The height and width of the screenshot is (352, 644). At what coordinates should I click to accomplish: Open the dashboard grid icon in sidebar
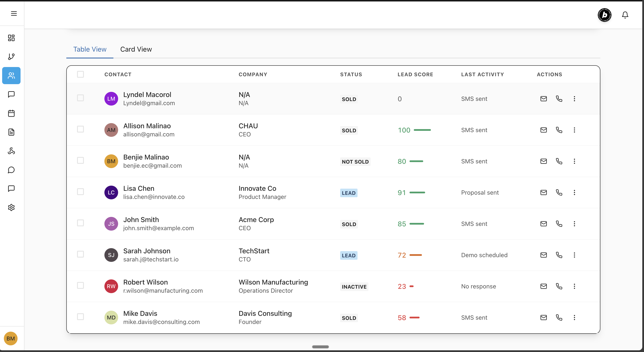[11, 38]
